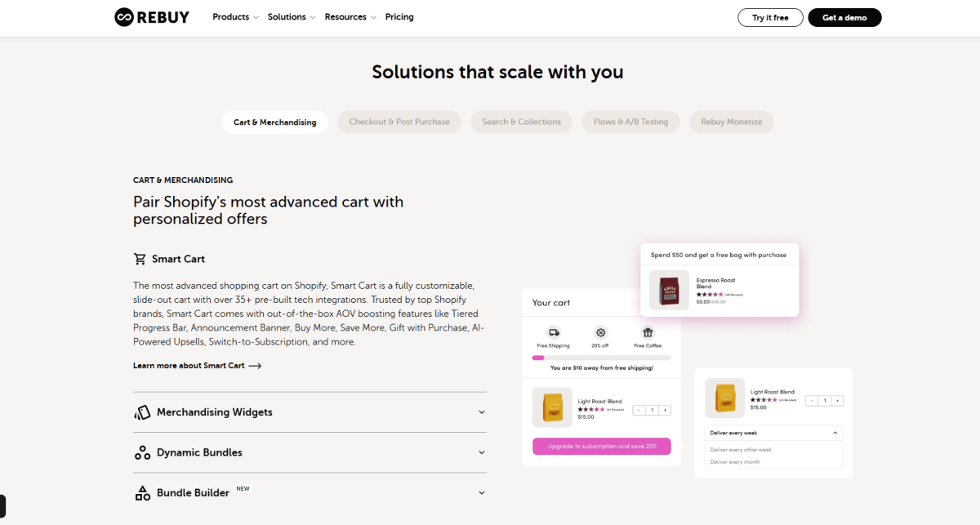Open the Resources navigation dropdown
This screenshot has width=980, height=525.
(x=350, y=17)
